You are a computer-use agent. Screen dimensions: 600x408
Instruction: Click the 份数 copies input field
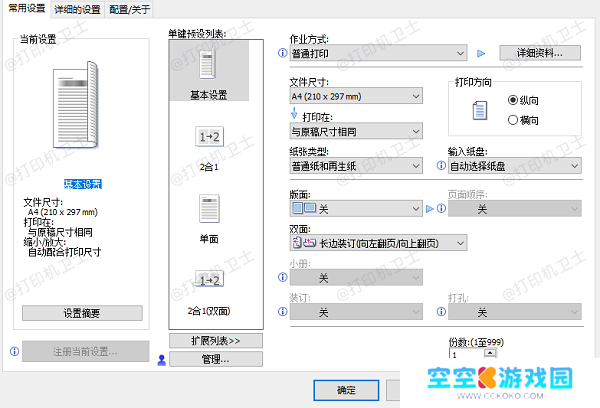[x=466, y=354]
